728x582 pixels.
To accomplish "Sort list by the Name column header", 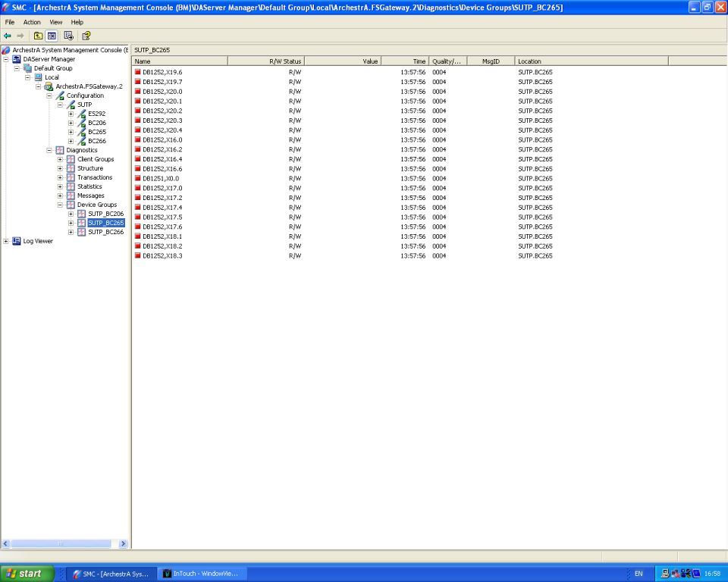I will click(180, 61).
